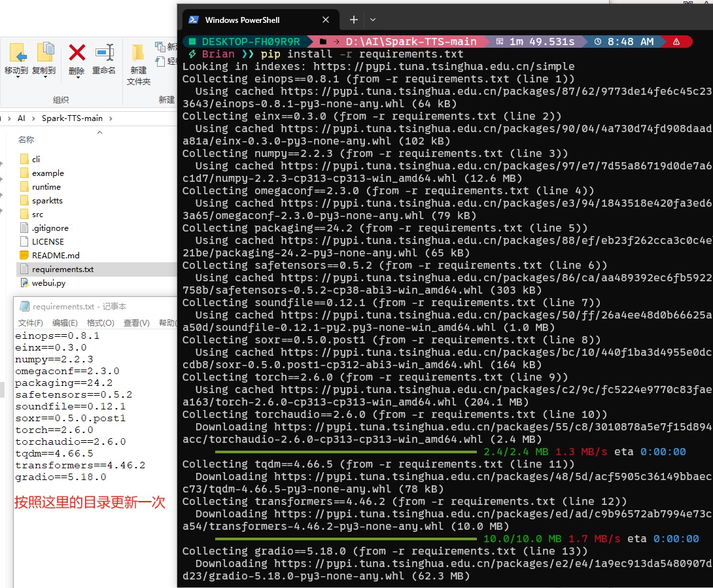
Task: Click einops==0.8.1 line in Notepad
Action: click(58, 336)
